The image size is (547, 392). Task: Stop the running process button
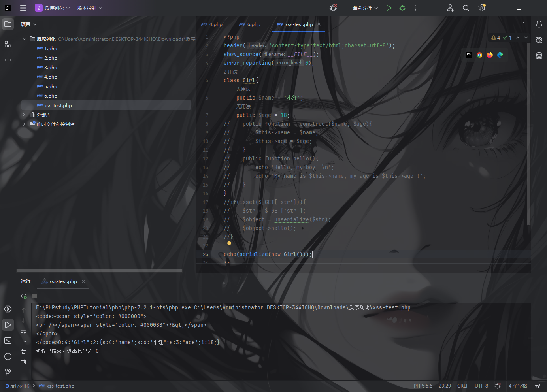coord(34,296)
